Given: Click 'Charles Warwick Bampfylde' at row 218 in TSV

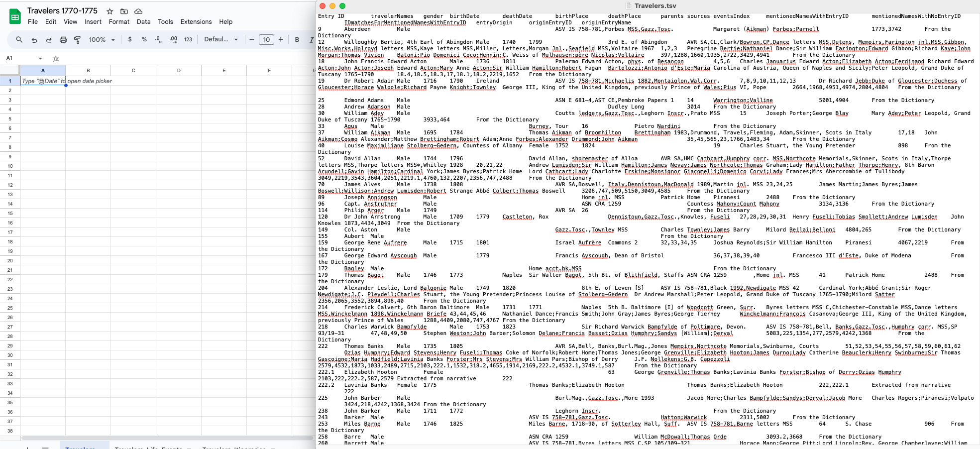Looking at the screenshot, I should tap(385, 327).
